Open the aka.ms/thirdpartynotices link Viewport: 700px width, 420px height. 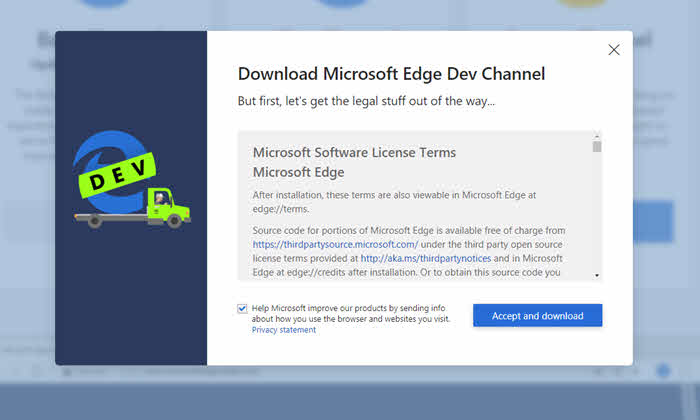pos(425,258)
